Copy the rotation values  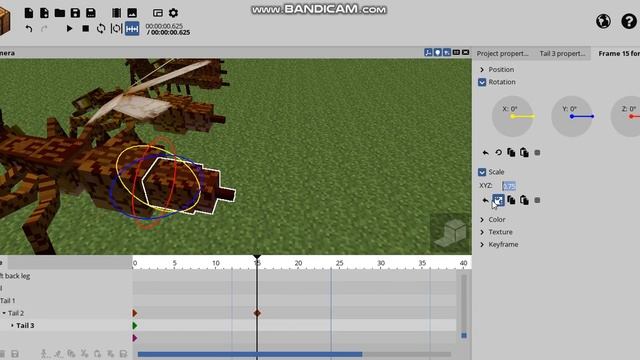511,153
